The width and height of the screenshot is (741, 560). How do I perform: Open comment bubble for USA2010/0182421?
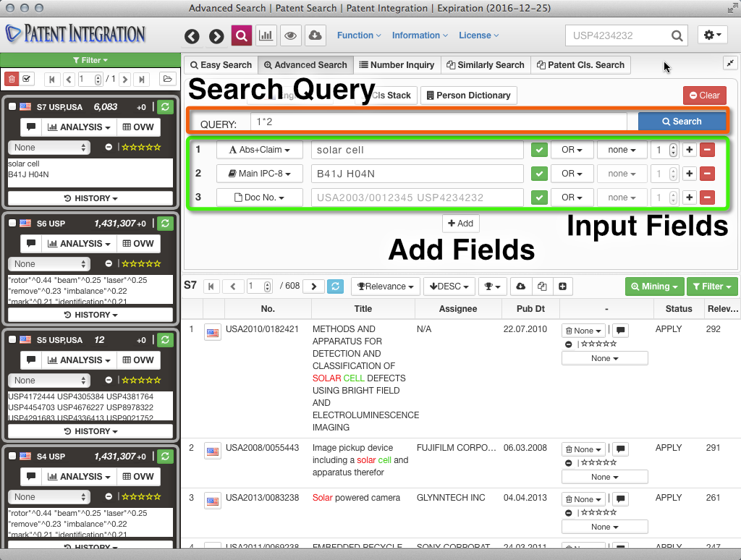click(x=620, y=331)
